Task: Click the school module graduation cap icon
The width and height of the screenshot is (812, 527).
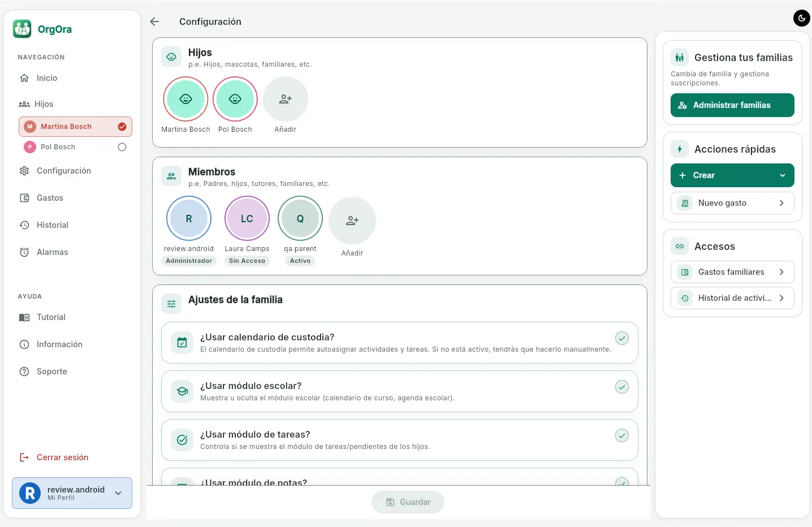Action: tap(182, 391)
